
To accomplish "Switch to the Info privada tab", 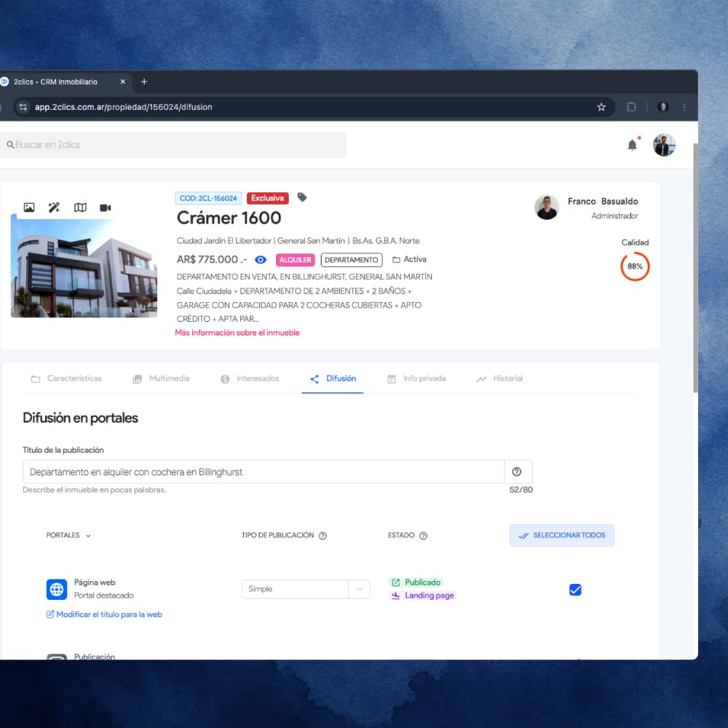I will click(416, 379).
